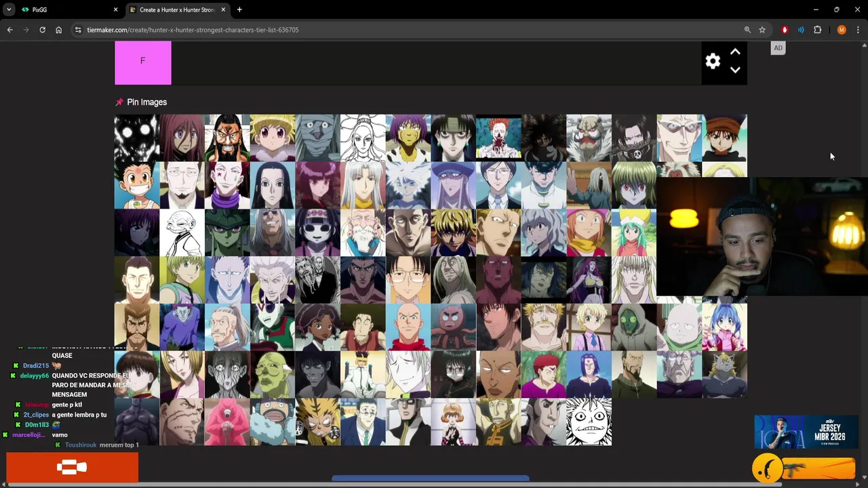The width and height of the screenshot is (868, 488).
Task: Select the grinning Gon thumbnail
Action: [137, 185]
